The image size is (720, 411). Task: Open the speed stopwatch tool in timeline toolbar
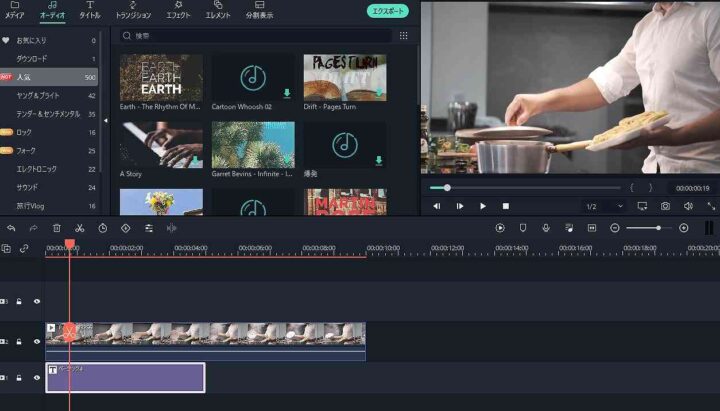(102, 228)
